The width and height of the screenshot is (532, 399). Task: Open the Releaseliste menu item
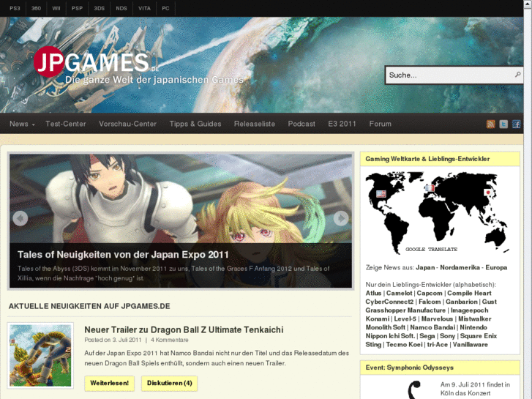point(255,124)
